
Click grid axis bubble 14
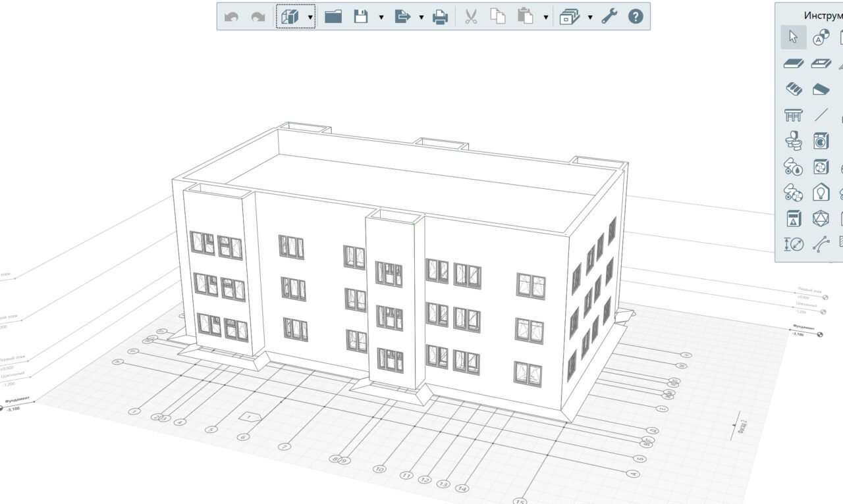pyautogui.click(x=462, y=489)
